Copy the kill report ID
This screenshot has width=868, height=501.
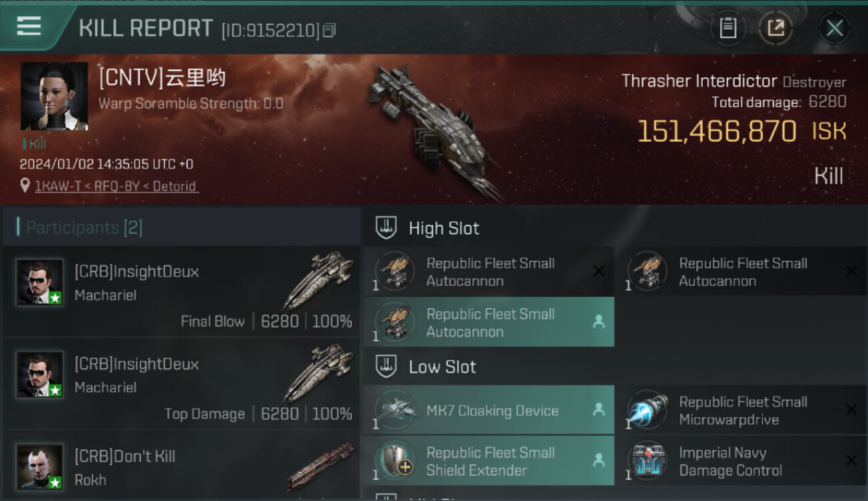point(329,31)
